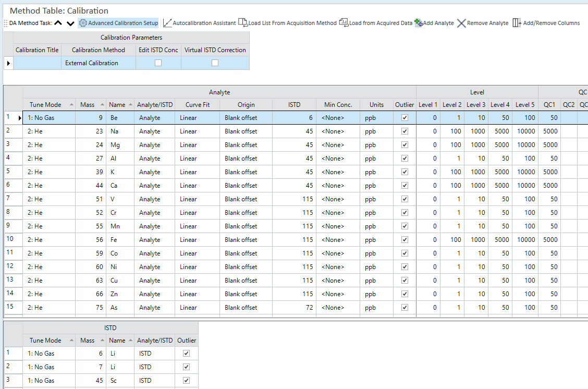Click the Add Analyte plus icon
Screen dimensions: 588x389
pyautogui.click(x=419, y=23)
